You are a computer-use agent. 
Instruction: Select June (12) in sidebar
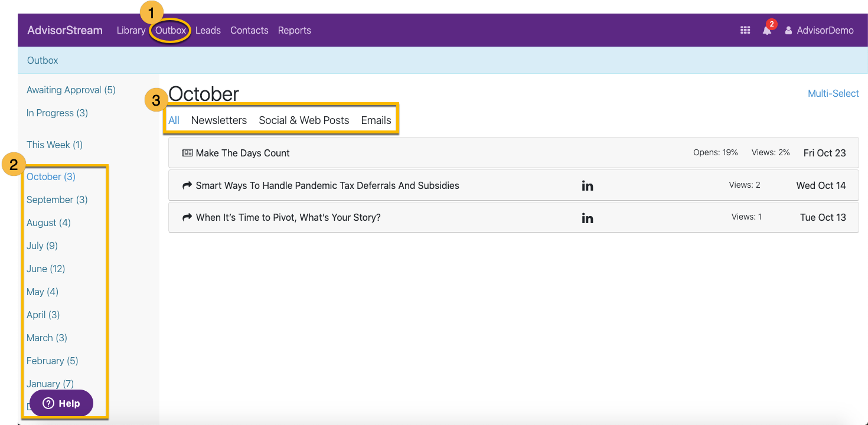(45, 269)
